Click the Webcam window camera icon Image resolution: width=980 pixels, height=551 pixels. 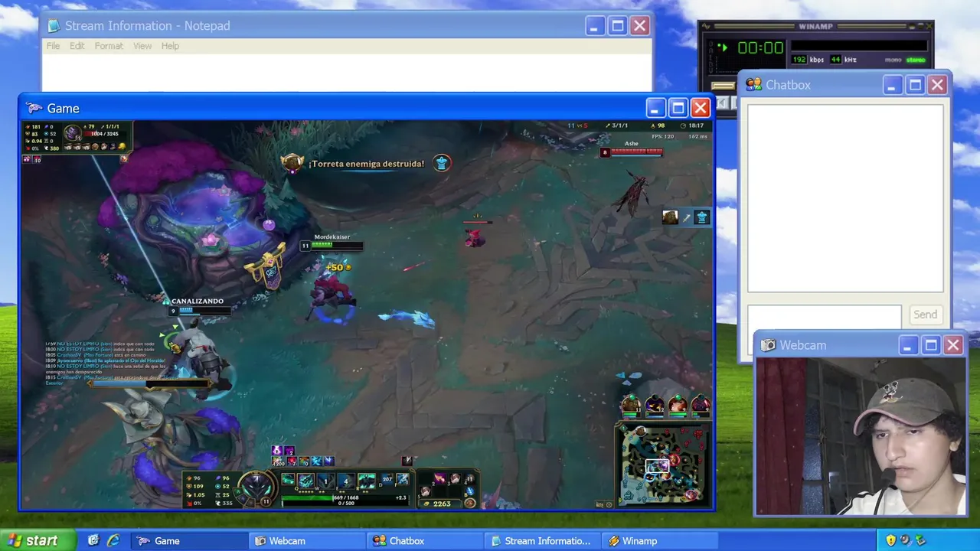(768, 345)
